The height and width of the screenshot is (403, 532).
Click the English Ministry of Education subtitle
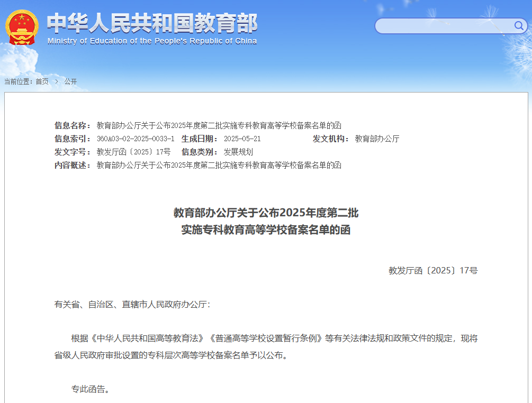(152, 41)
